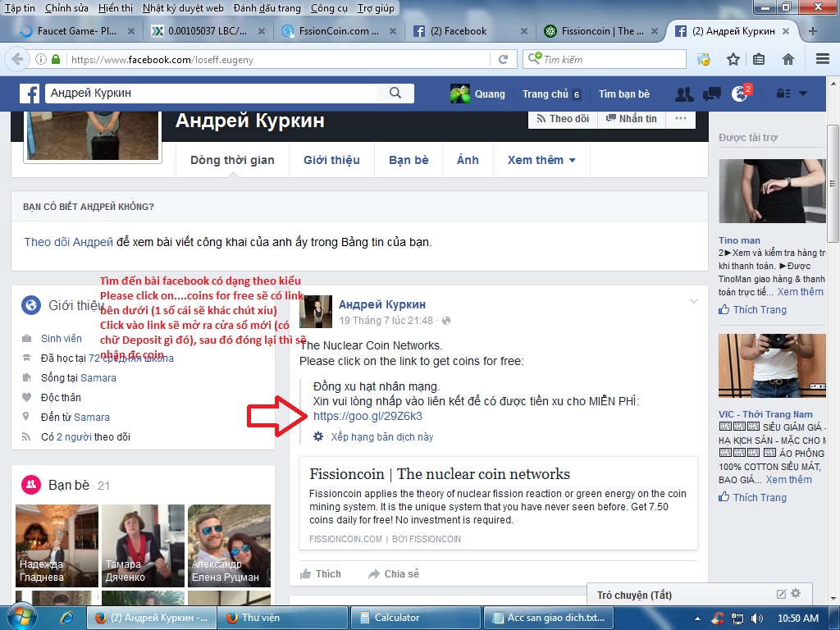This screenshot has width=840, height=630.
Task: Open the Nhật ký duyệt web menu
Action: [x=183, y=8]
